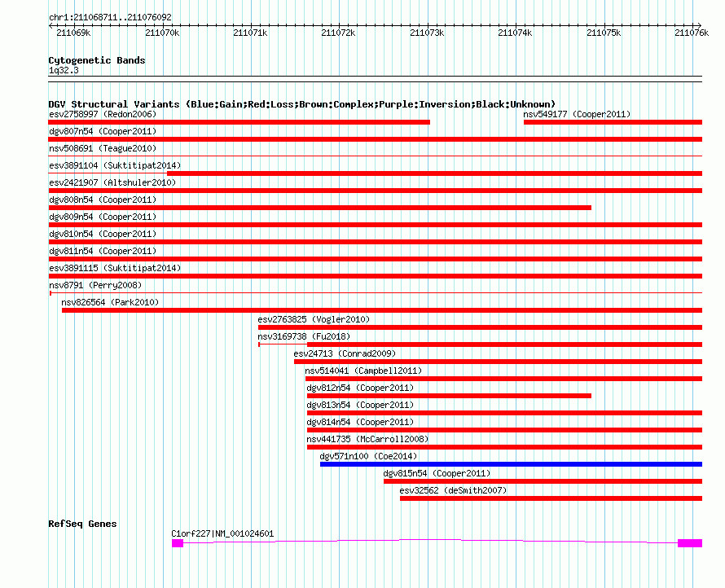Click the red bar under dgv812n54
Viewport: 725px width, 588px height.
(x=449, y=396)
